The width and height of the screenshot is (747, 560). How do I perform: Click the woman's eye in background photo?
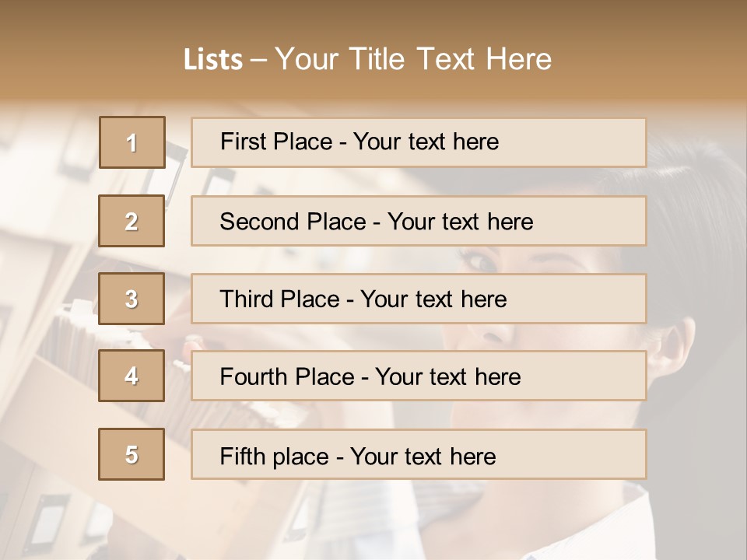click(x=484, y=261)
